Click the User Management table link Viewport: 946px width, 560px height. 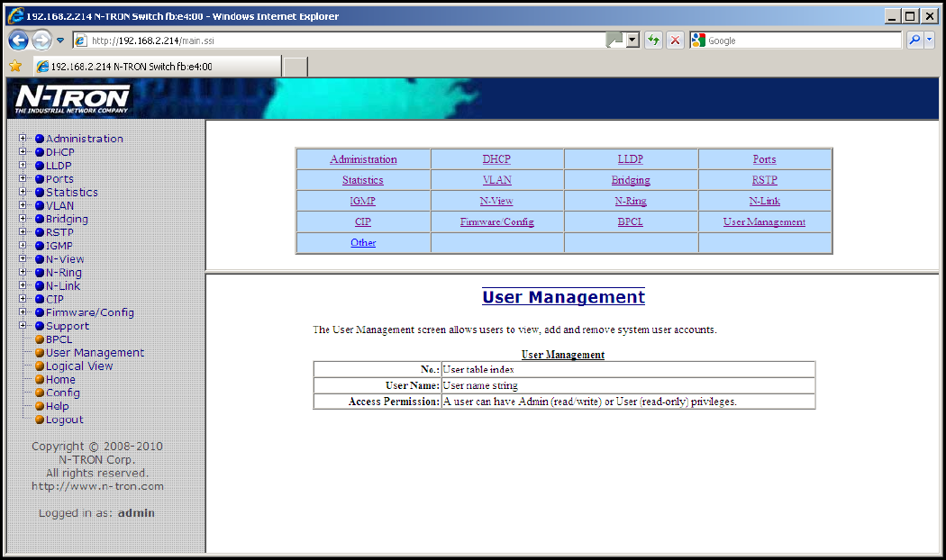click(x=764, y=221)
